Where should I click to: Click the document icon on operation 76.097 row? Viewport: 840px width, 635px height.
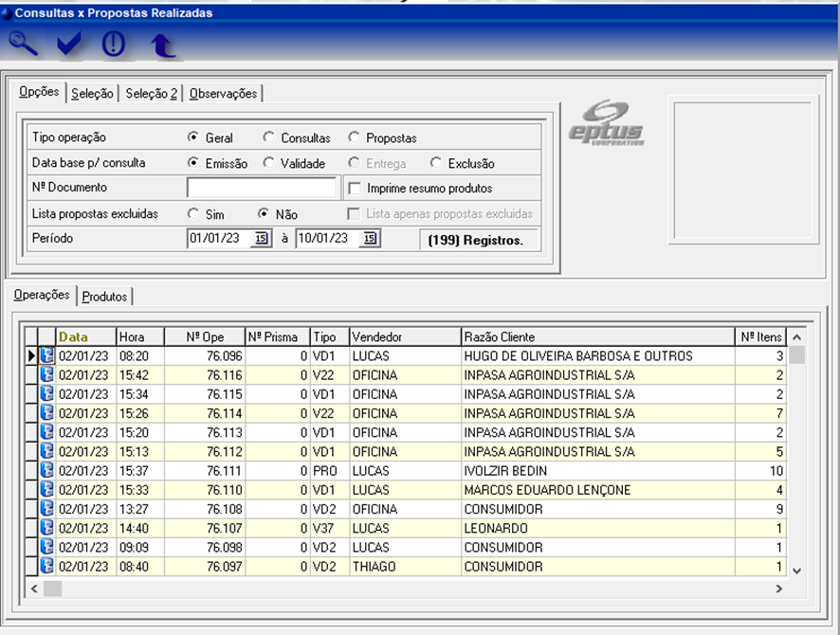[46, 567]
